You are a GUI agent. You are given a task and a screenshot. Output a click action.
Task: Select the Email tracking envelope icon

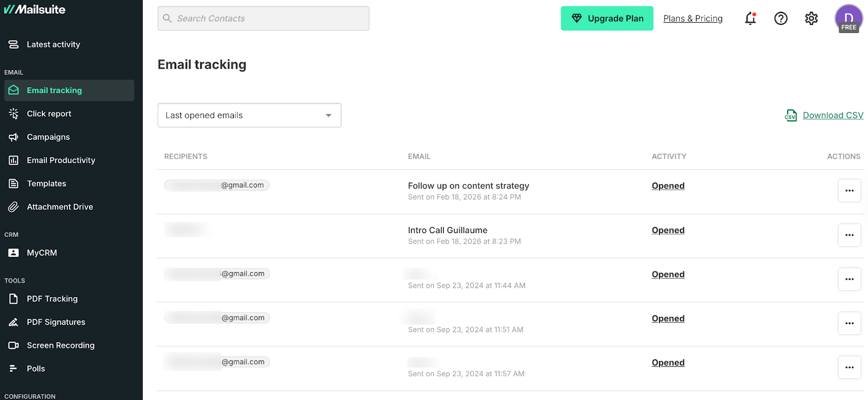point(14,90)
